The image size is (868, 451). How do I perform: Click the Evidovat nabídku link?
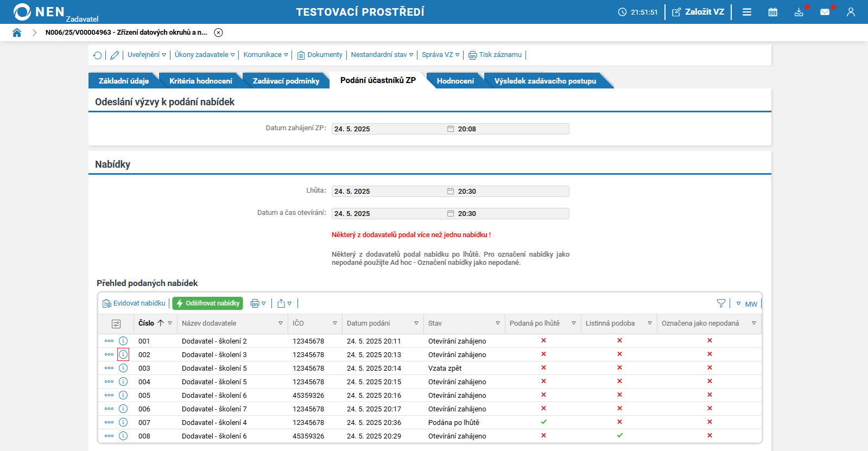(134, 303)
